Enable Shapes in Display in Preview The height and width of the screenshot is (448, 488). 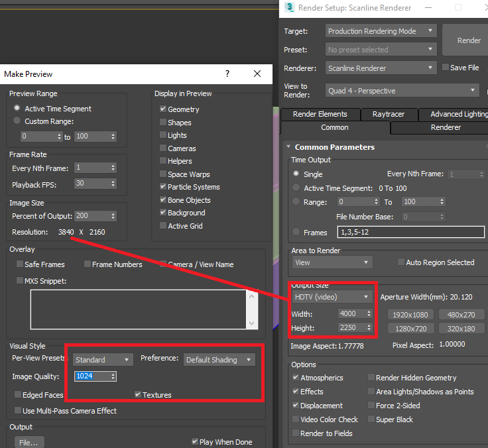coord(162,122)
